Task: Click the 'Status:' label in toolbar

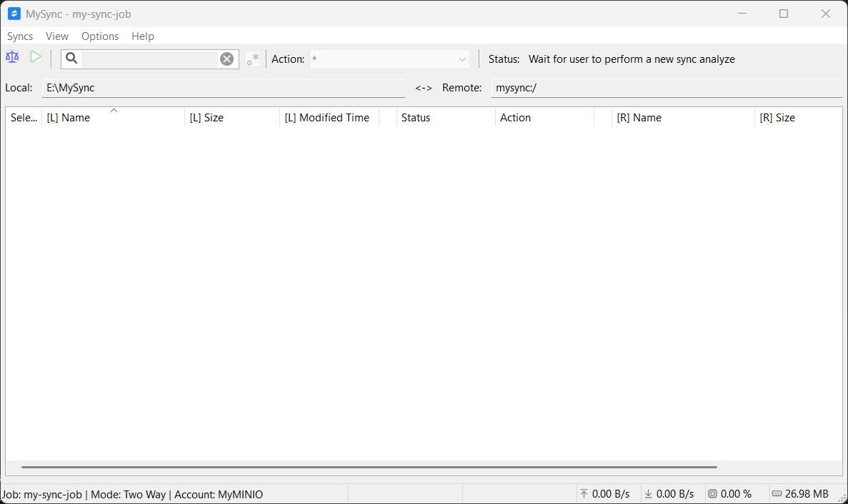Action: tap(504, 59)
